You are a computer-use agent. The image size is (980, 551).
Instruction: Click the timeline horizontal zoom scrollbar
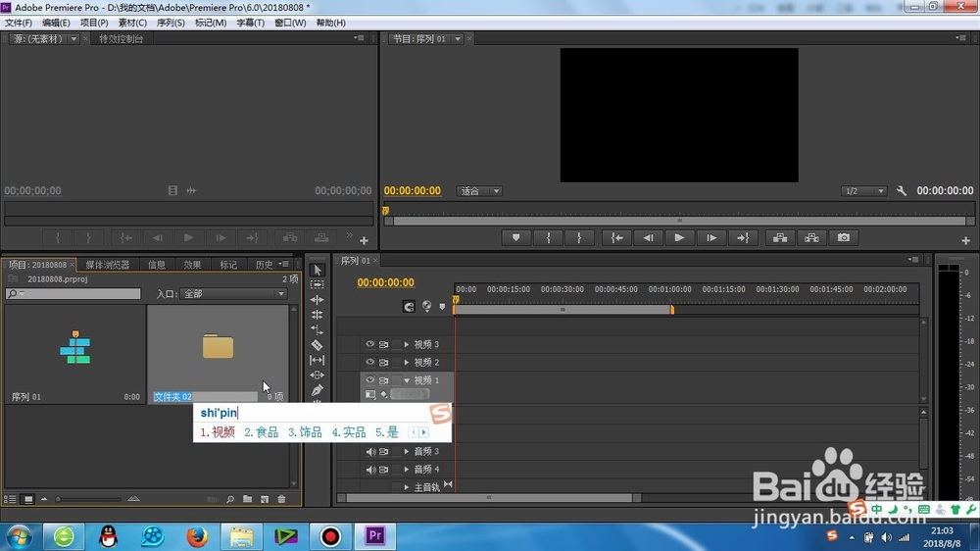(x=489, y=498)
